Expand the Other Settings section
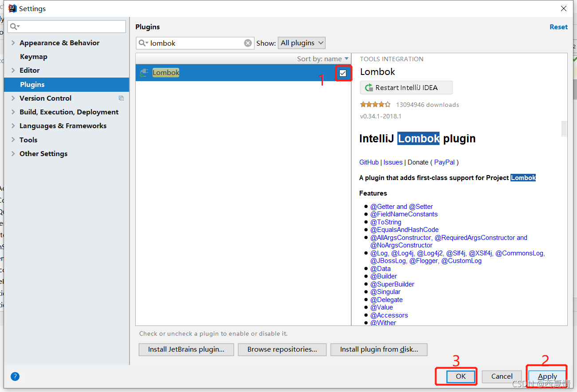577x392 pixels. pos(13,153)
